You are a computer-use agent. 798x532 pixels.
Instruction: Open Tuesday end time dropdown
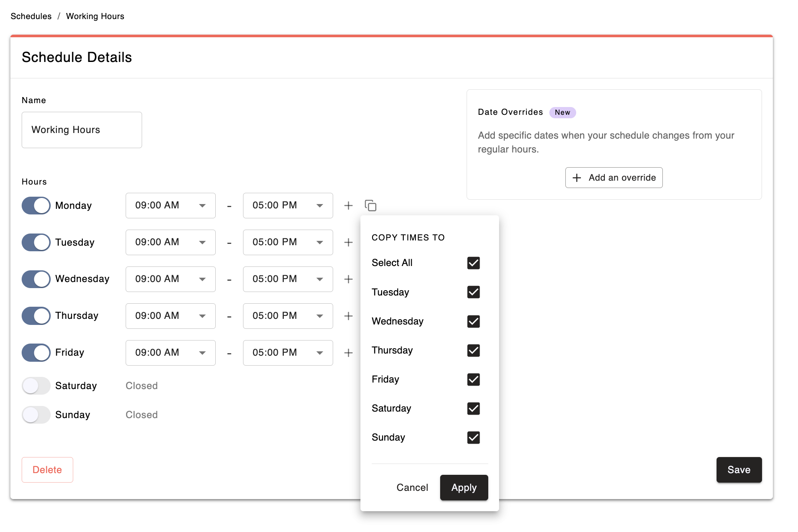(288, 242)
